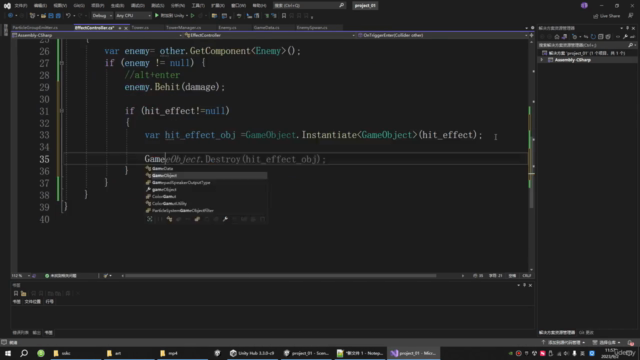Click the new folder icon in bookmarks panel

point(24,293)
